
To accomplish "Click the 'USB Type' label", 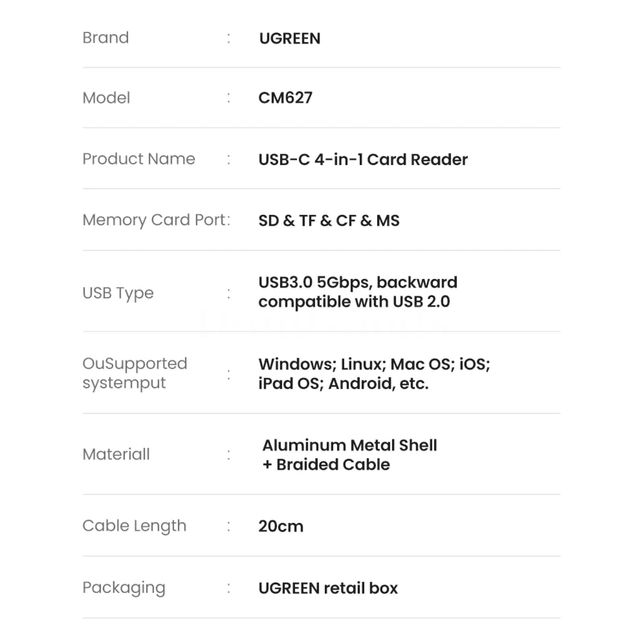I will coord(118,293).
